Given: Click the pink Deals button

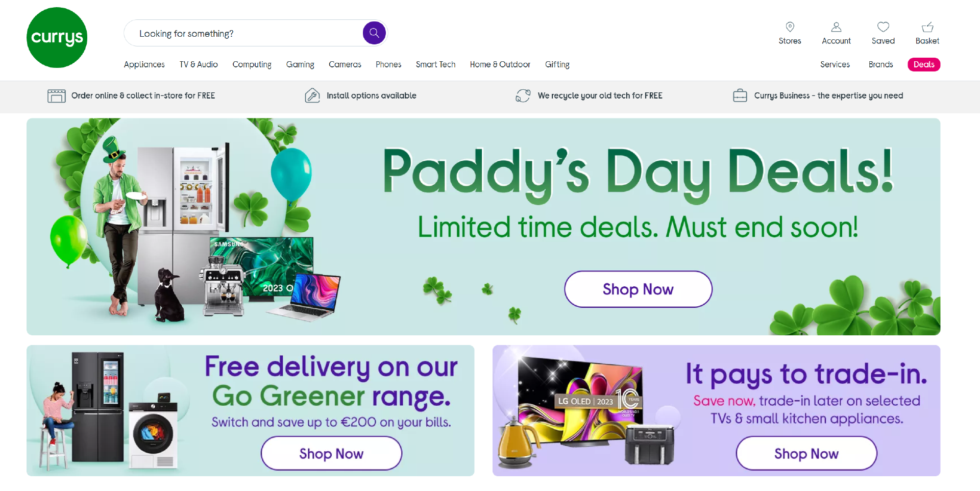Looking at the screenshot, I should 924,65.
